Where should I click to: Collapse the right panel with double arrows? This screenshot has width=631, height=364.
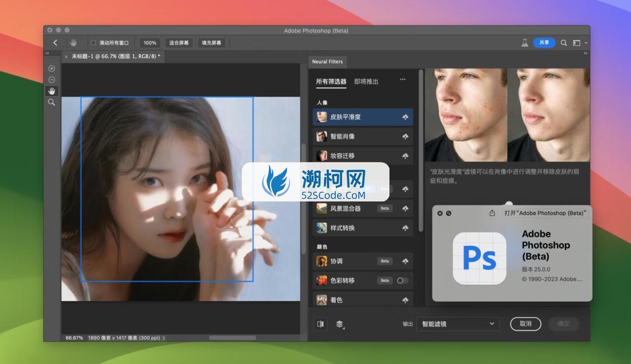pyautogui.click(x=586, y=53)
